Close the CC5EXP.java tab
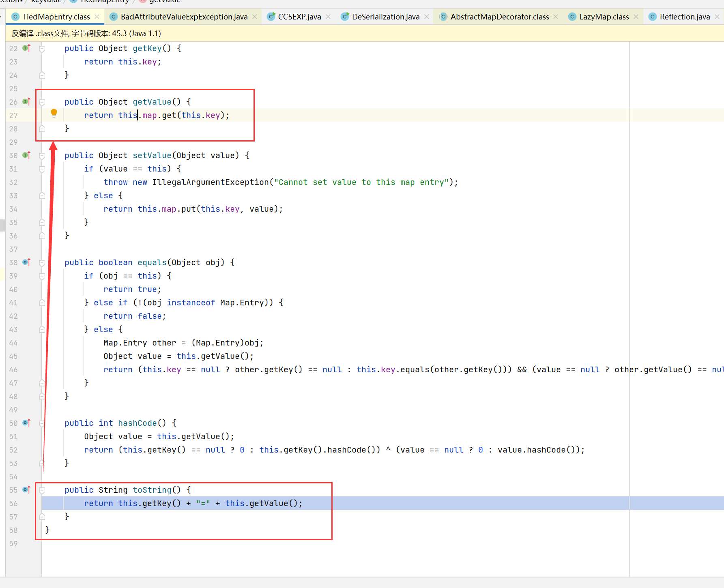 pos(328,17)
